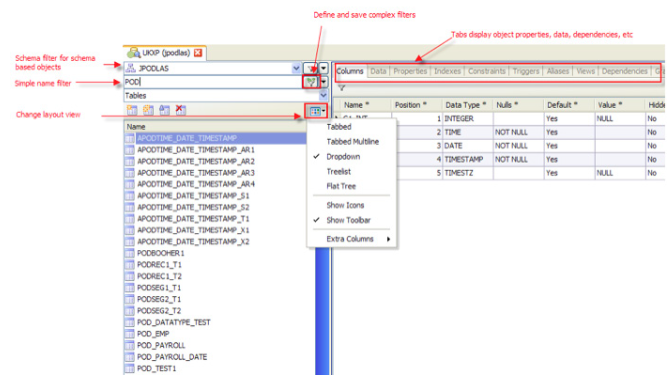
Task: Click into the POD name filter field
Action: (x=213, y=82)
